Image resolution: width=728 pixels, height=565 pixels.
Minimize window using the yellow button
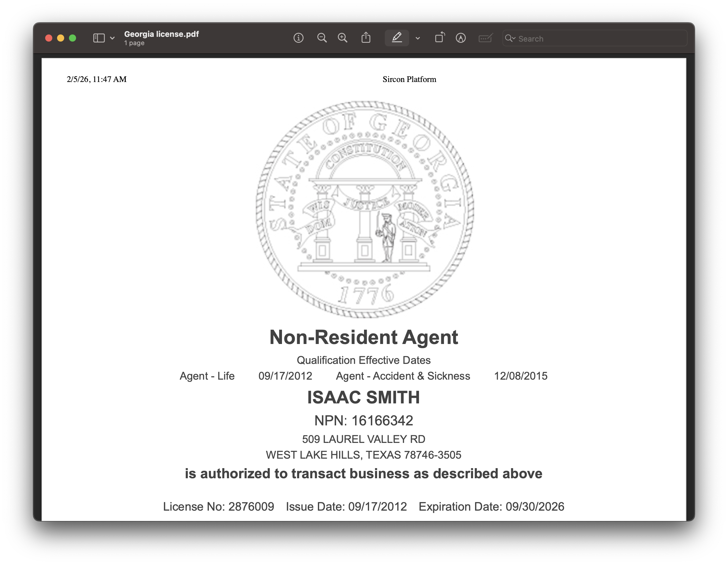coord(61,38)
